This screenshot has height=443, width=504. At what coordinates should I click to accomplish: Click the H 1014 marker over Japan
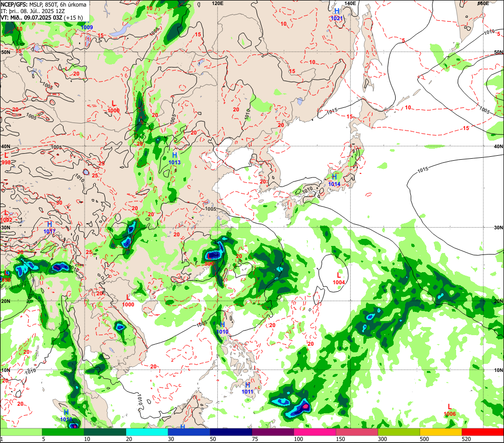point(334,180)
